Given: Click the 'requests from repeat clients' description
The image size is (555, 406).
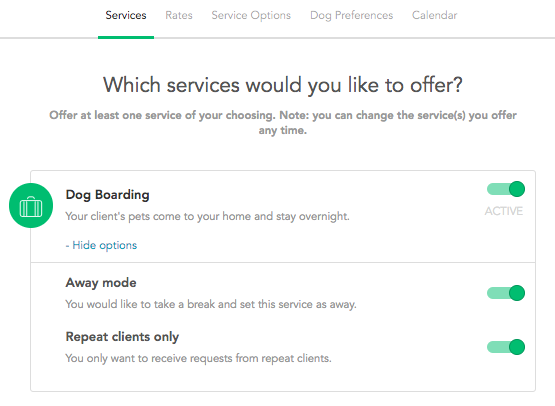Looking at the screenshot, I should coord(199,358).
